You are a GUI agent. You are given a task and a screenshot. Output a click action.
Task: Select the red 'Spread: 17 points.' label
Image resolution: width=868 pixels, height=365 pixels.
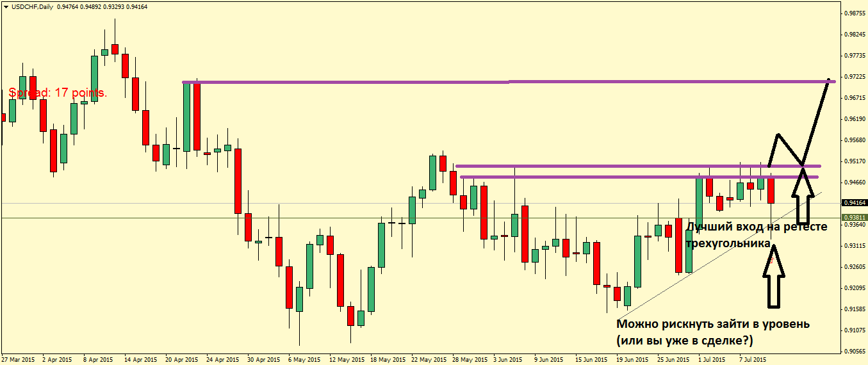[58, 93]
